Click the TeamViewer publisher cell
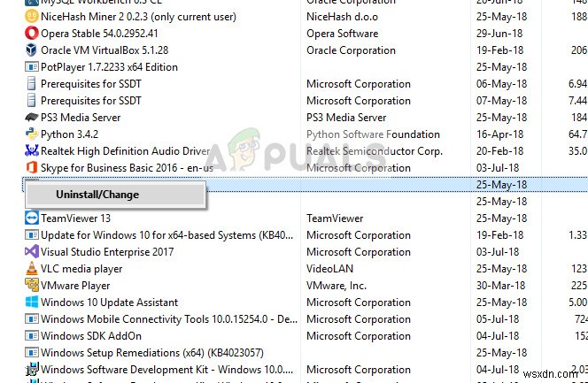Screen dimensions: 588x383 [335, 218]
